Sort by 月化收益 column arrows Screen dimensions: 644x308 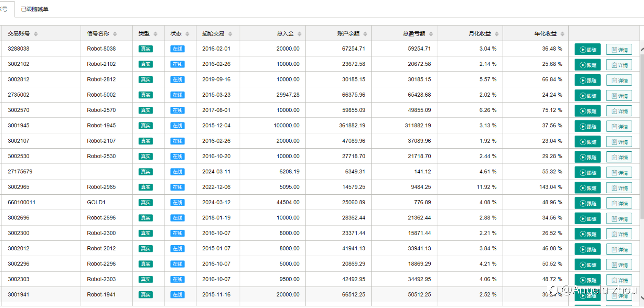pyautogui.click(x=496, y=34)
